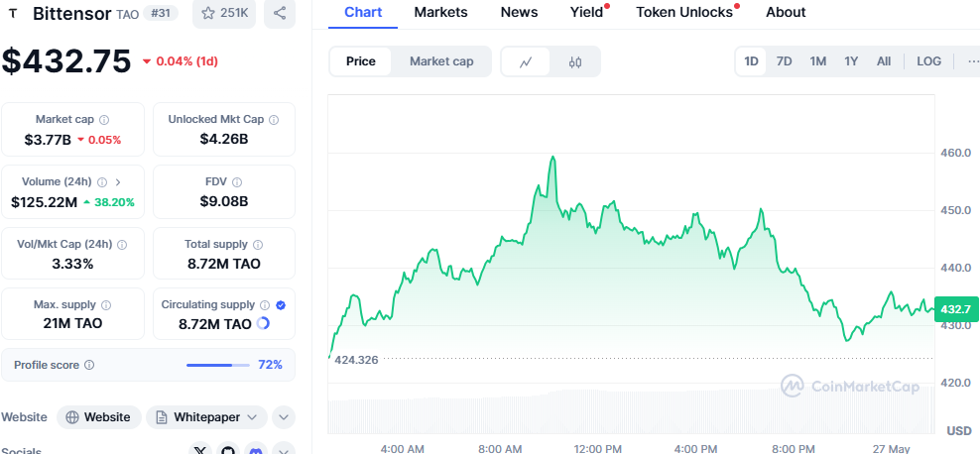Click the Profile score progress bar
Image resolution: width=980 pixels, height=454 pixels.
tap(217, 365)
